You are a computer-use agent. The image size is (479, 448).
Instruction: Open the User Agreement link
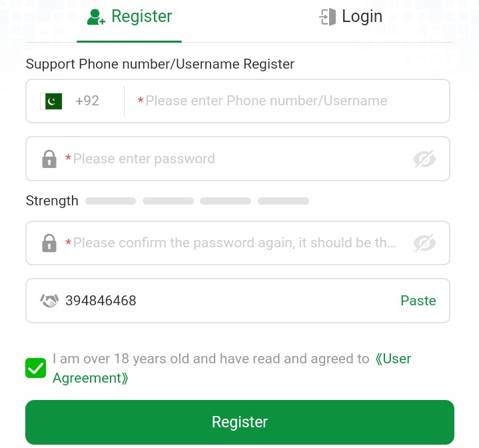[x=232, y=369]
